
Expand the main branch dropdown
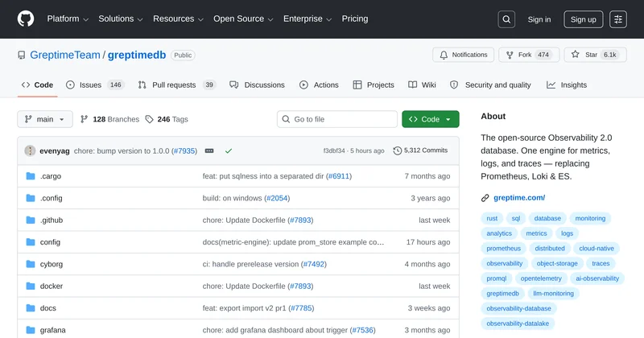click(45, 119)
